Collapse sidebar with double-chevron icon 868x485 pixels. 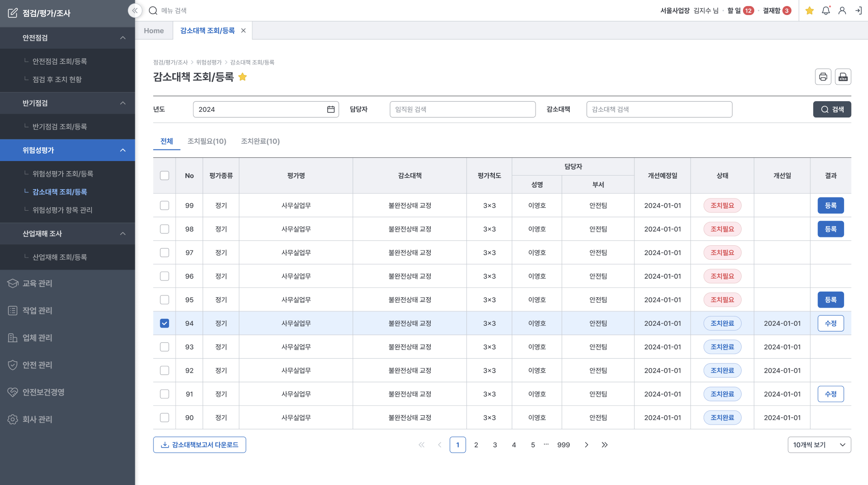(135, 10)
